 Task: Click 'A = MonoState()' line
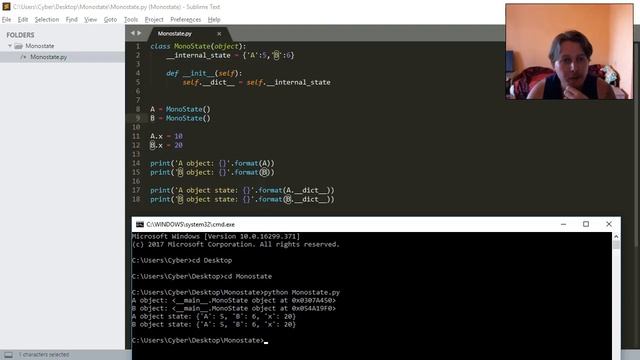pos(180,109)
